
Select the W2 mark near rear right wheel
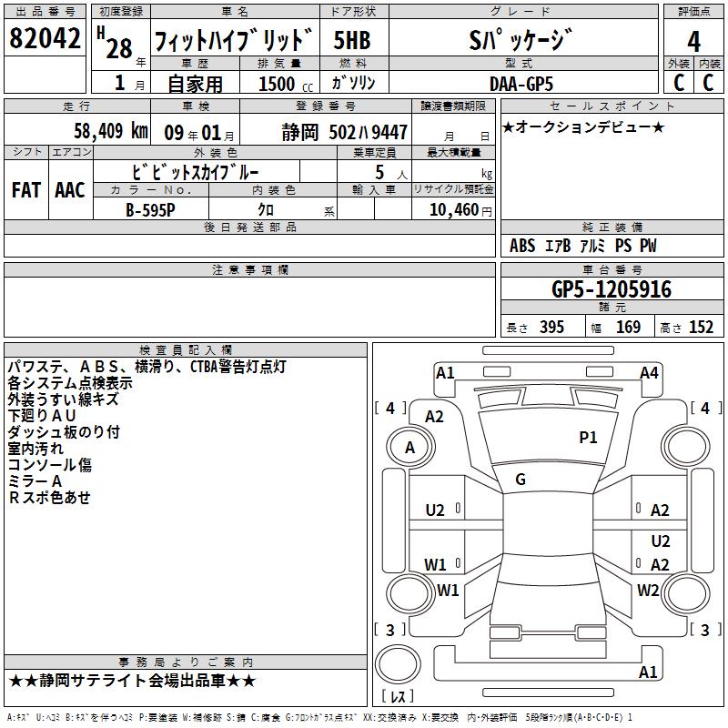coord(648,590)
